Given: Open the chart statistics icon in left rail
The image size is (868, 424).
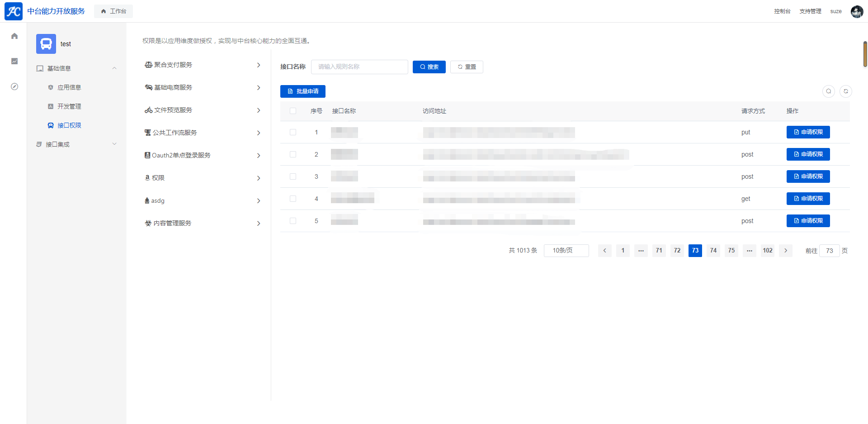Looking at the screenshot, I should (x=14, y=61).
